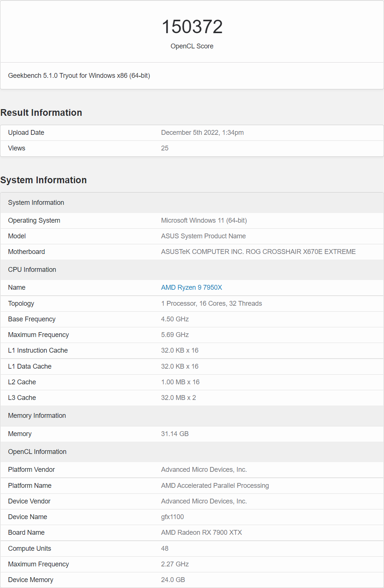Select Geekbench 5.1.0 Tryout for Windows text
The height and width of the screenshot is (588, 384).
79,76
